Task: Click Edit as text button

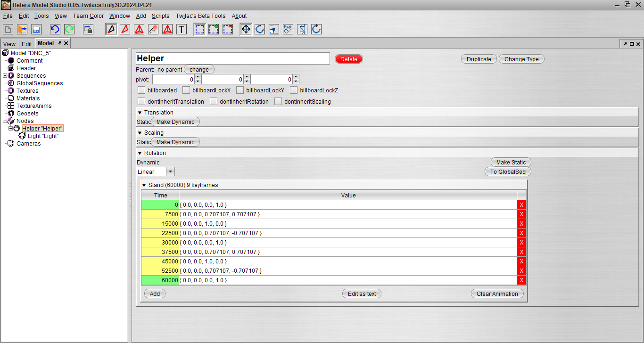Action: [362, 294]
